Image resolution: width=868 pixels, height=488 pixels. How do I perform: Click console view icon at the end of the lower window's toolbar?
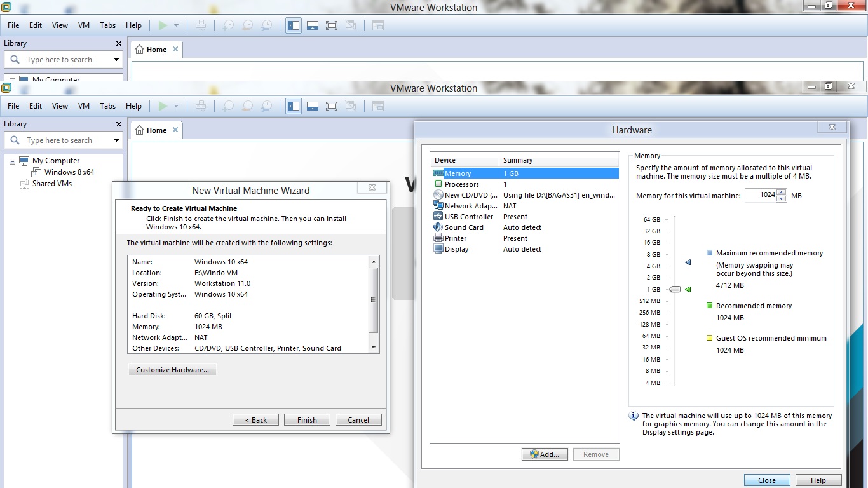coord(378,106)
